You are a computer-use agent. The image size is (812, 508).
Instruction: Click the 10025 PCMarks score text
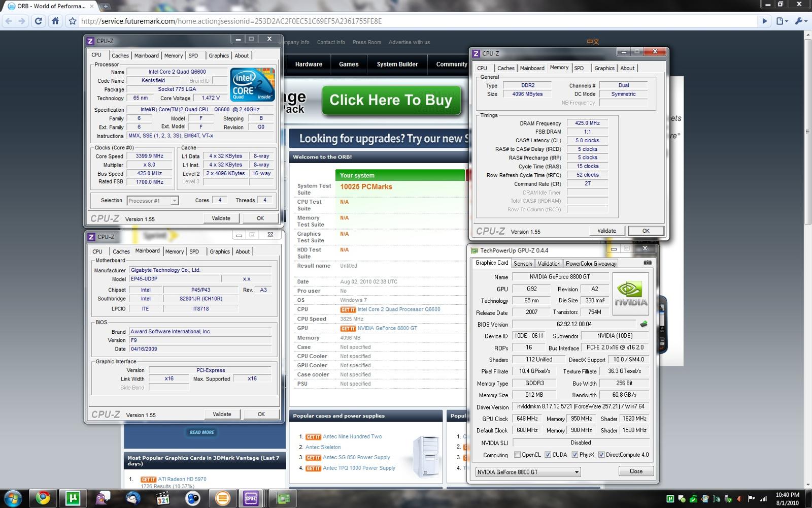coord(366,187)
